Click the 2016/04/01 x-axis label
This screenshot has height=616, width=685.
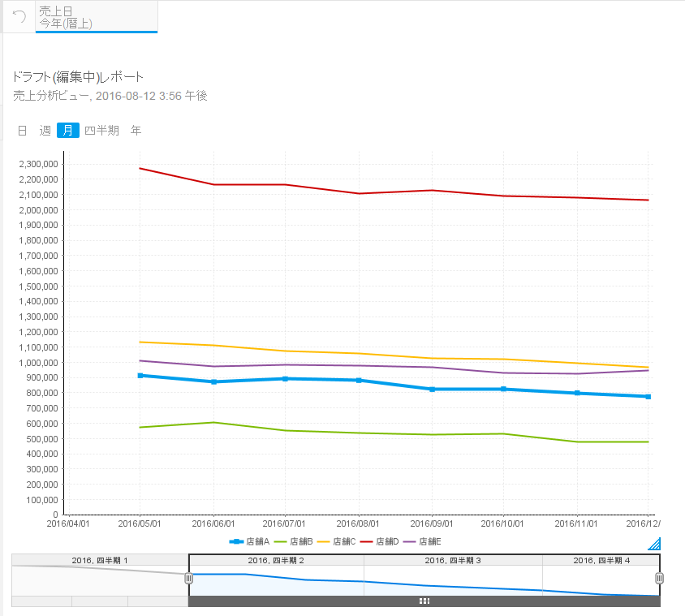point(68,523)
